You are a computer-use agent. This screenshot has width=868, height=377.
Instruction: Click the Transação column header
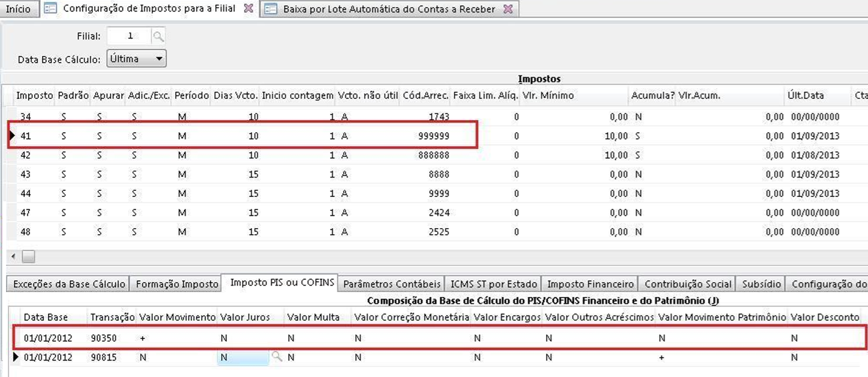[112, 317]
